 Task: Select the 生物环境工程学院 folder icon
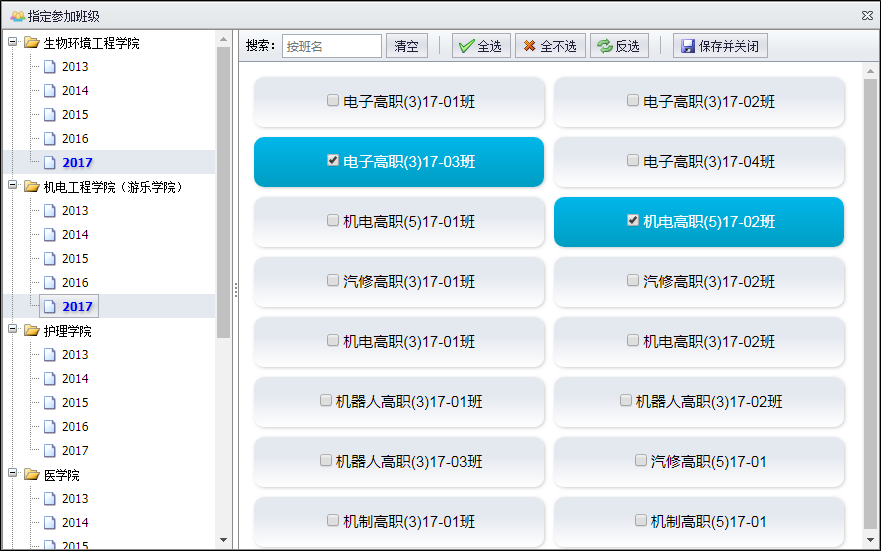31,43
